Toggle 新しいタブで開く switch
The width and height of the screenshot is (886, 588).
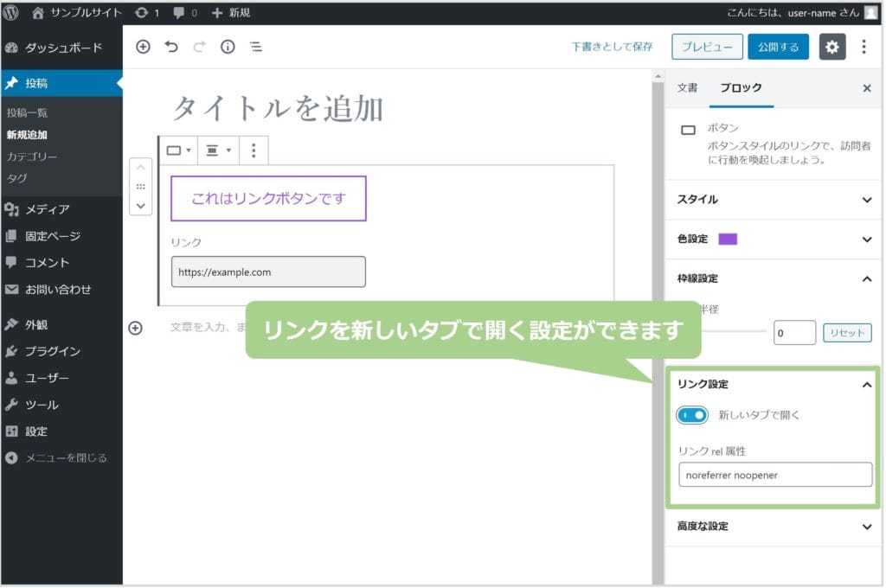pyautogui.click(x=692, y=415)
